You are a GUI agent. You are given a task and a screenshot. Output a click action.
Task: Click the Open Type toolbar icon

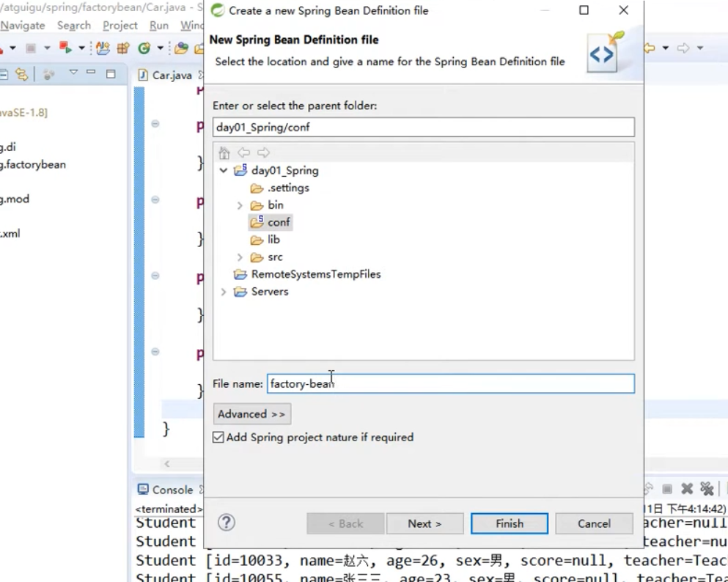[182, 48]
